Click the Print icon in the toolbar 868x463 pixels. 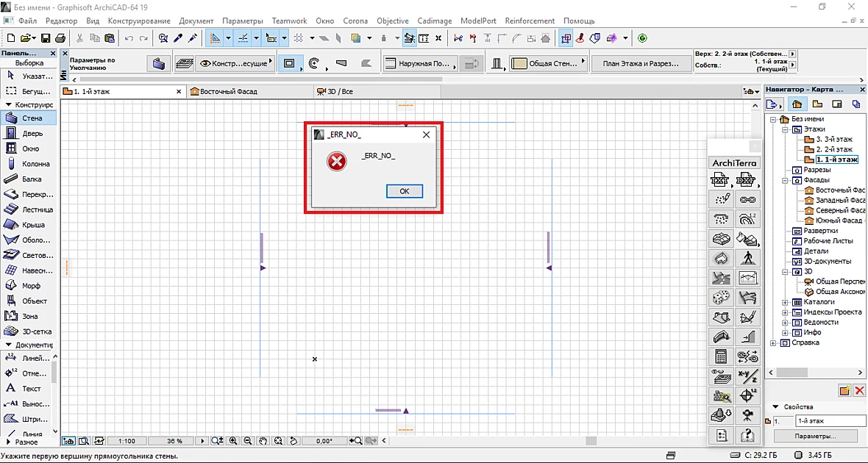click(60, 38)
